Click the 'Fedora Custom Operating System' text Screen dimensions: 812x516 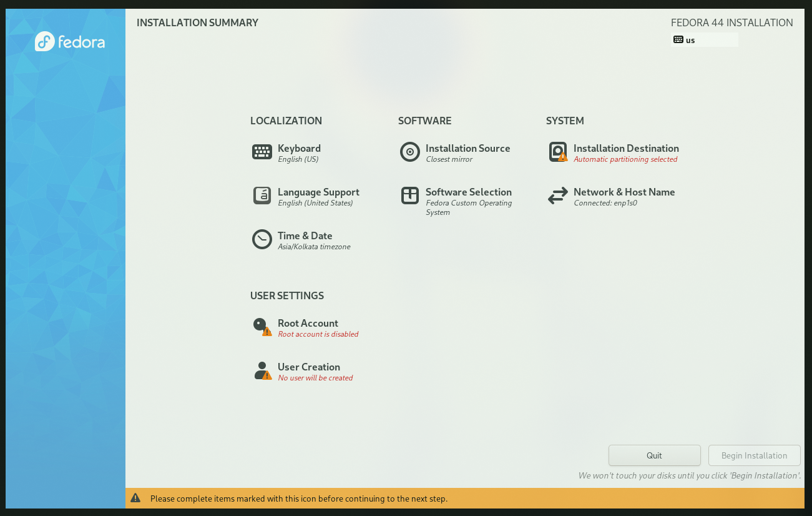(x=469, y=207)
